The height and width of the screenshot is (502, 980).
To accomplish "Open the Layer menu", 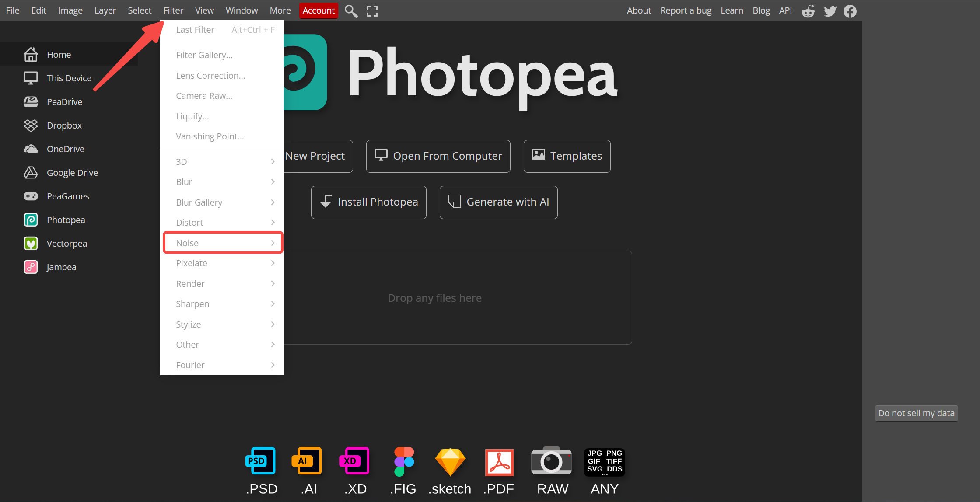I will [x=105, y=10].
